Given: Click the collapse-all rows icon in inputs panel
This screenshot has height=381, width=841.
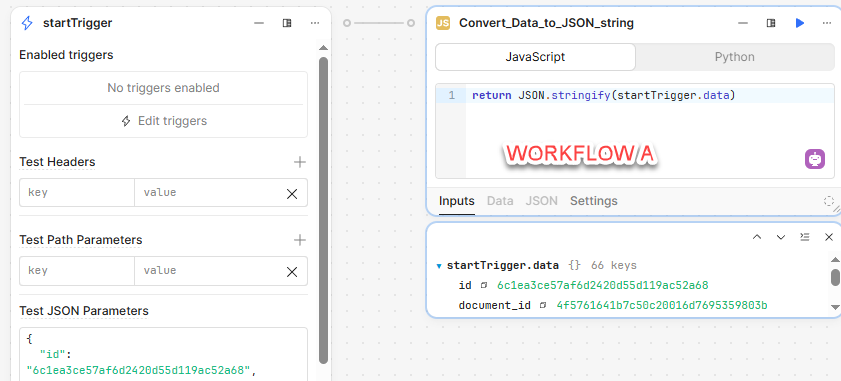Looking at the screenshot, I should coord(805,237).
